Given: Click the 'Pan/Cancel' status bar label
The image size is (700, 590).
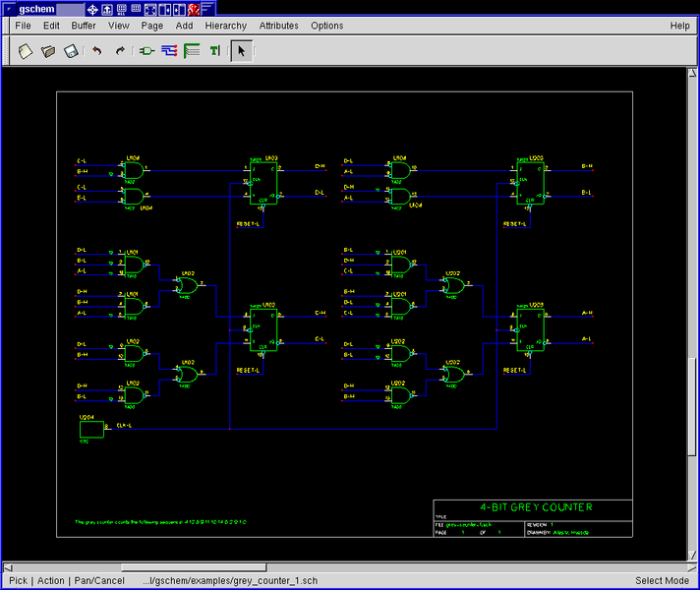Looking at the screenshot, I should point(99,580).
